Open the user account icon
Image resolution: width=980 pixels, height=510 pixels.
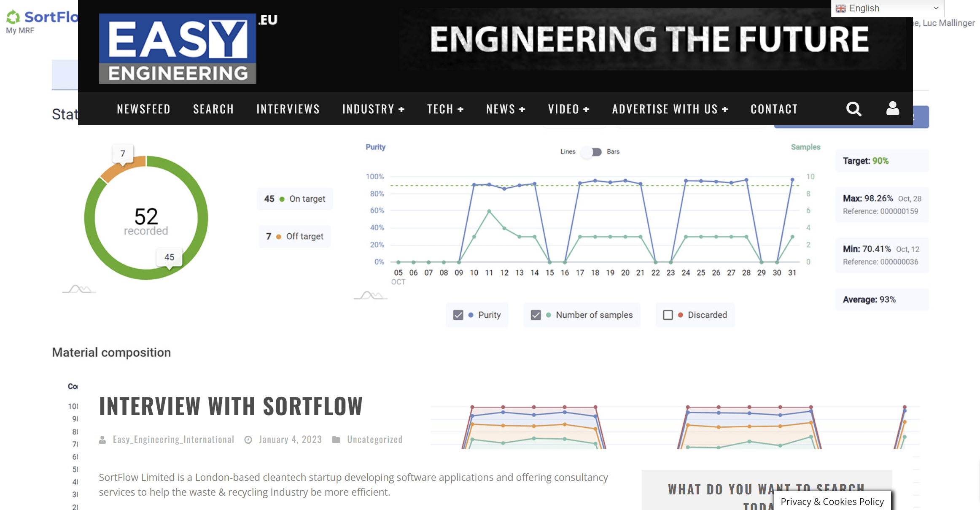click(892, 109)
